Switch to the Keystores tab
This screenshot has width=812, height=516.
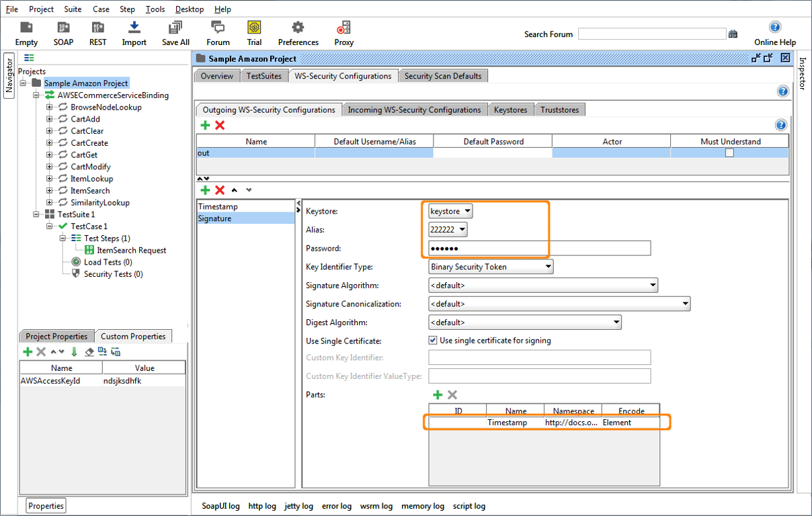(511, 110)
